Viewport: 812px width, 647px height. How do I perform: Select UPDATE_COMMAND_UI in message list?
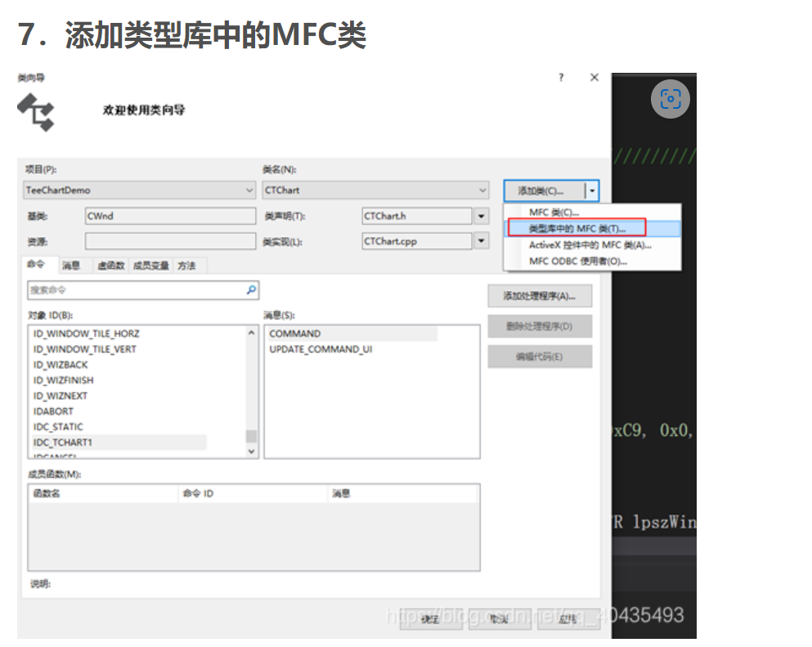321,349
